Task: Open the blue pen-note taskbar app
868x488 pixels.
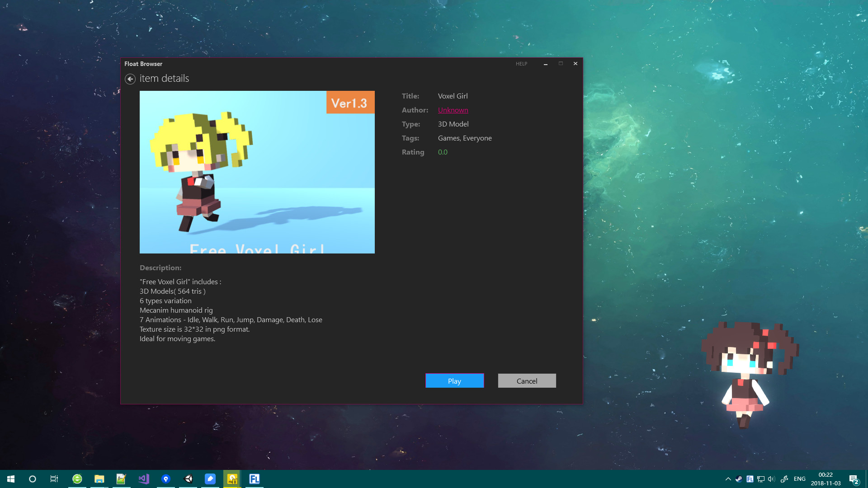Action: pyautogui.click(x=210, y=479)
